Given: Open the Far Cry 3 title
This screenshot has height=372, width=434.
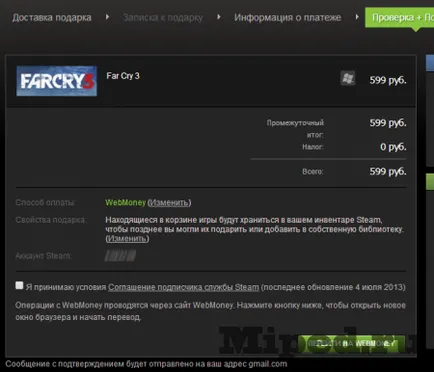Looking at the screenshot, I should (x=123, y=76).
